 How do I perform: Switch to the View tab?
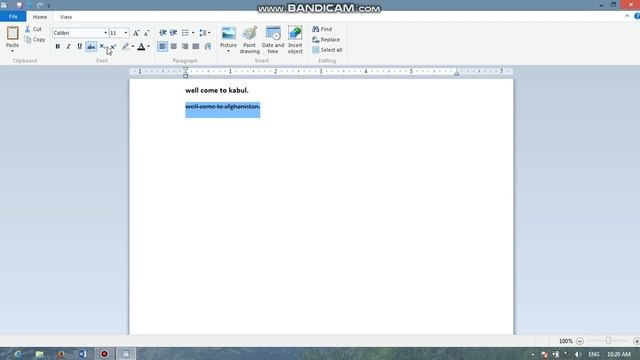click(x=66, y=17)
